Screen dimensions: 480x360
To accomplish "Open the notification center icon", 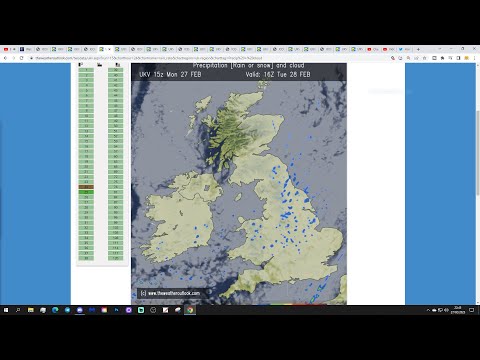I will point(471,310).
